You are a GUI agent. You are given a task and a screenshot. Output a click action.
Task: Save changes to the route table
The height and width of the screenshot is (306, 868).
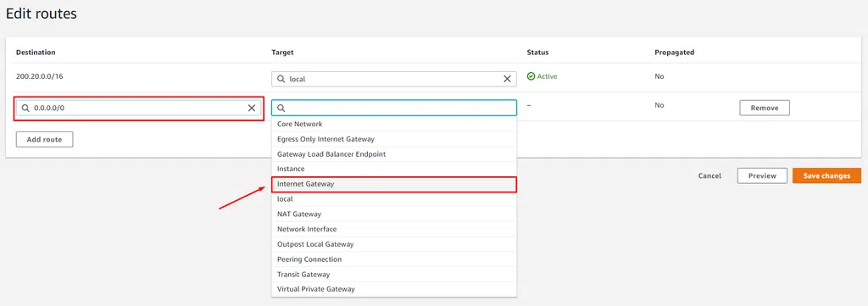click(827, 176)
